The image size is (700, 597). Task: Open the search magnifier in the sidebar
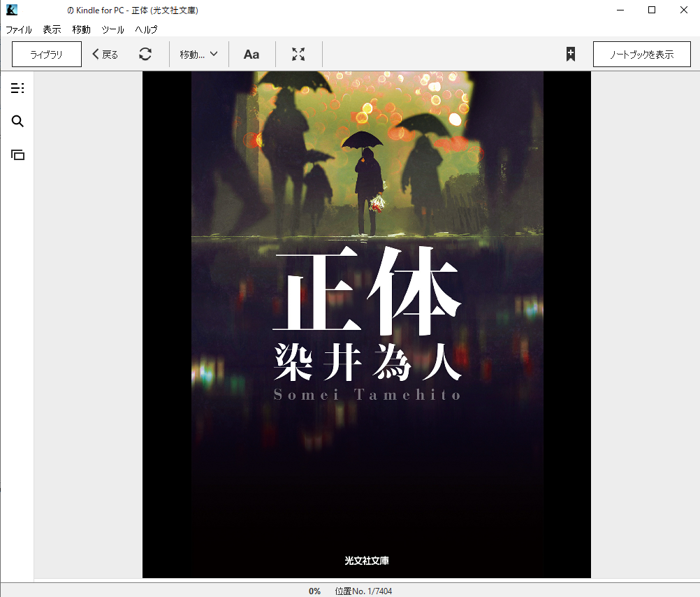pyautogui.click(x=17, y=121)
